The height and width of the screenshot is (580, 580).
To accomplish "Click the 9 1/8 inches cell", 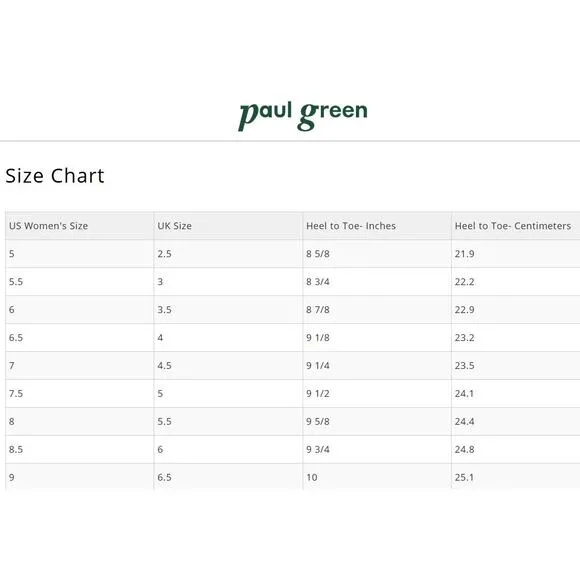I will (377, 337).
